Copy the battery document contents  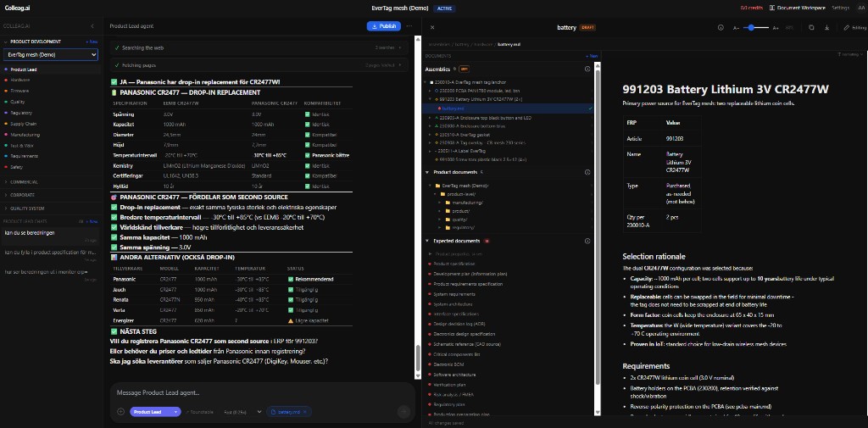pyautogui.click(x=811, y=27)
